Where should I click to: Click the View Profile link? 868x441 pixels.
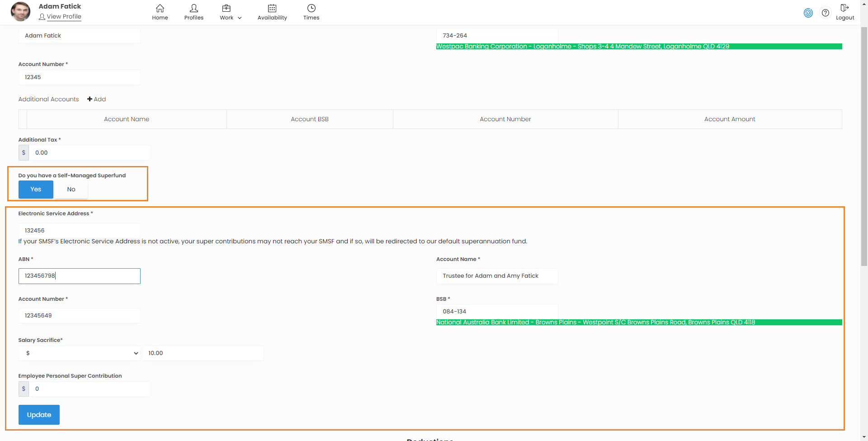[64, 17]
